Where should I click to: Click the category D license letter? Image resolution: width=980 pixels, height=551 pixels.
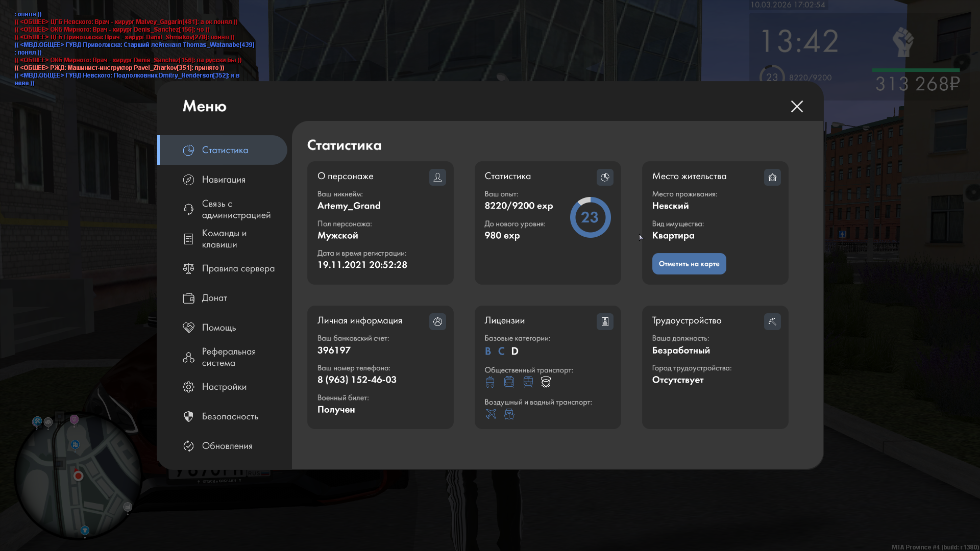pos(514,351)
